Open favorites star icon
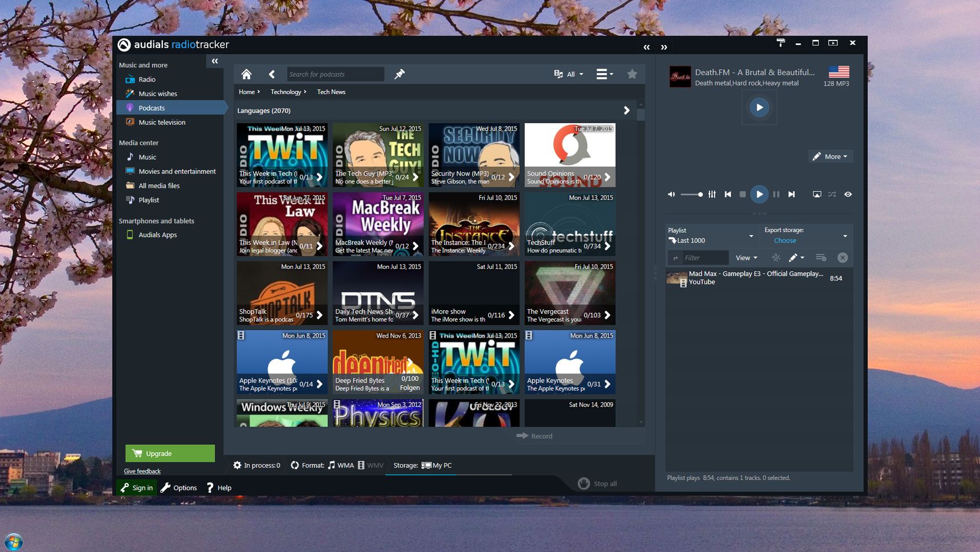 [x=632, y=74]
